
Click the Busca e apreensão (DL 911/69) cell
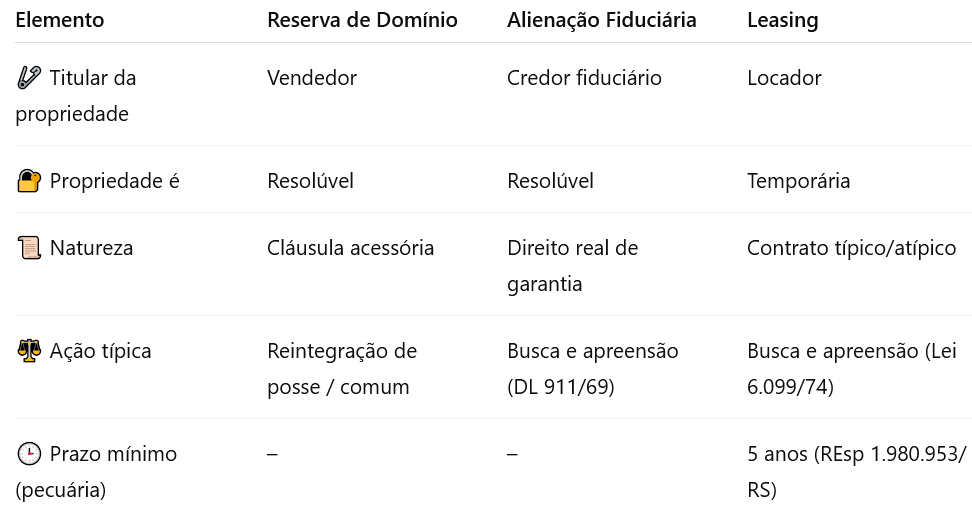pos(593,368)
